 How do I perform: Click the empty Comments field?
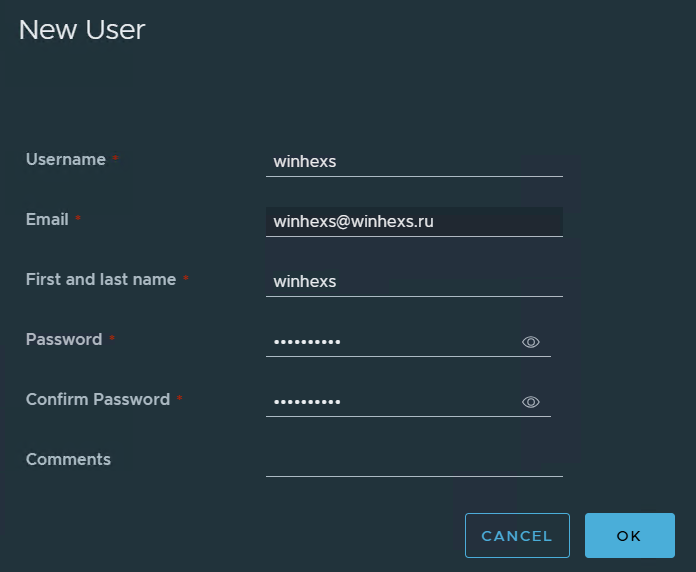click(414, 462)
